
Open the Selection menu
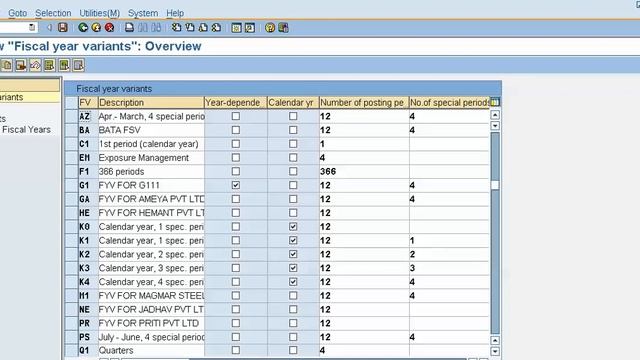[53, 13]
